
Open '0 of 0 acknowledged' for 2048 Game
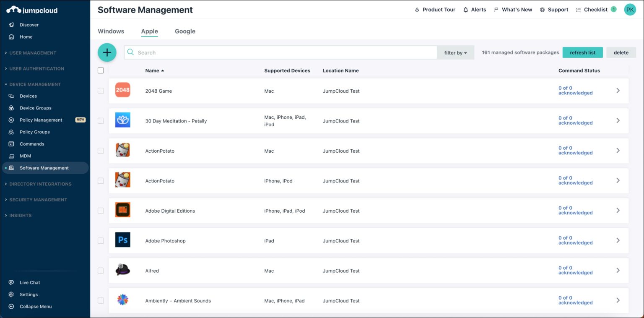pyautogui.click(x=575, y=90)
